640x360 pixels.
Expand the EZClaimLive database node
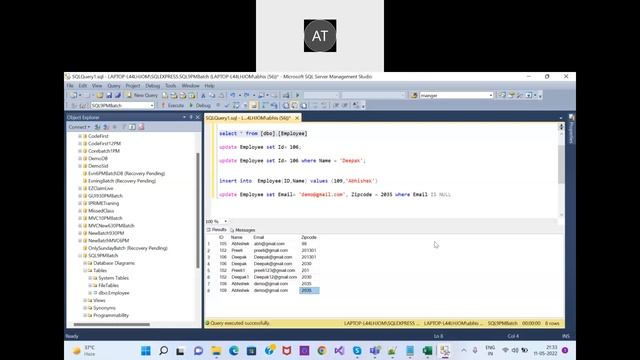click(x=80, y=188)
